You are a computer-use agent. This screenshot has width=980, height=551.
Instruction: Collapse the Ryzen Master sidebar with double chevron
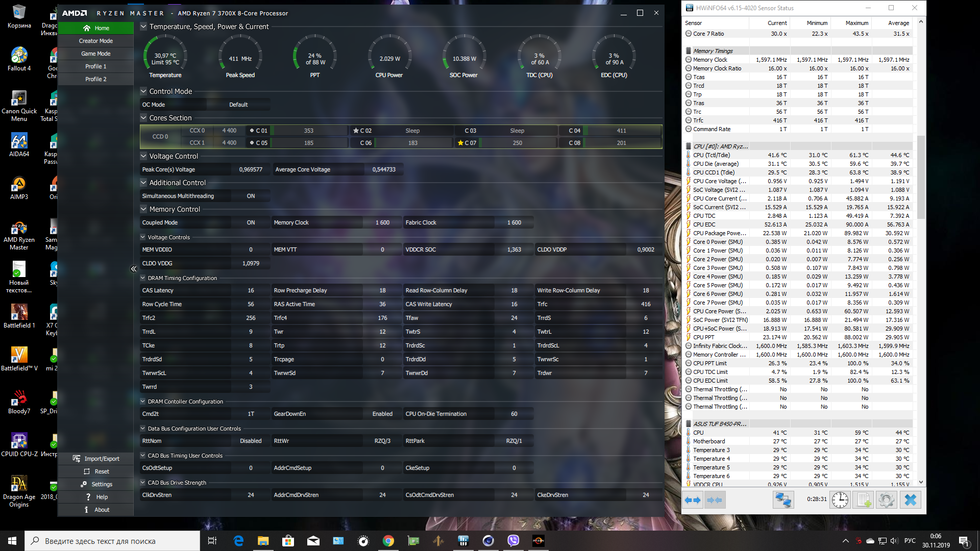coord(134,269)
